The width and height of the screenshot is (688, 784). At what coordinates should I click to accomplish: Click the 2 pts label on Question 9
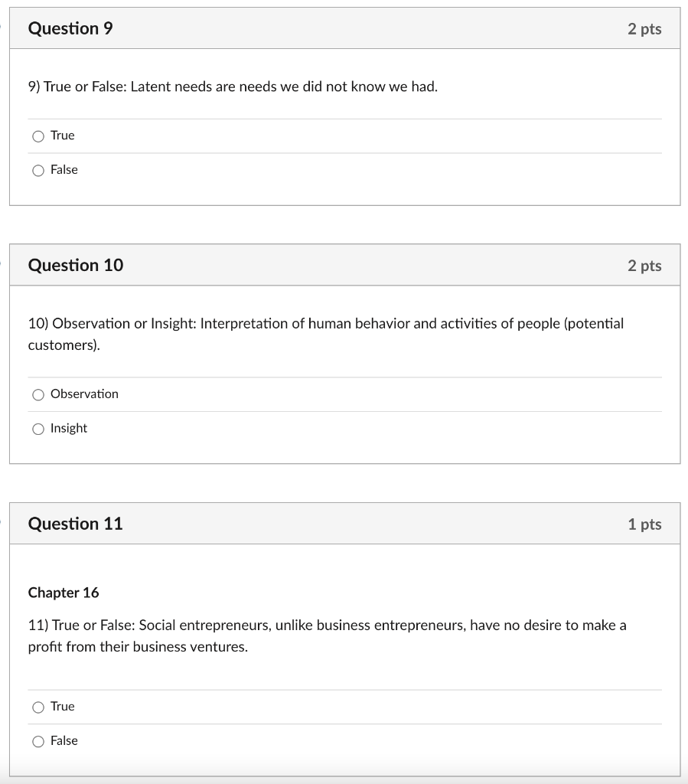click(644, 28)
